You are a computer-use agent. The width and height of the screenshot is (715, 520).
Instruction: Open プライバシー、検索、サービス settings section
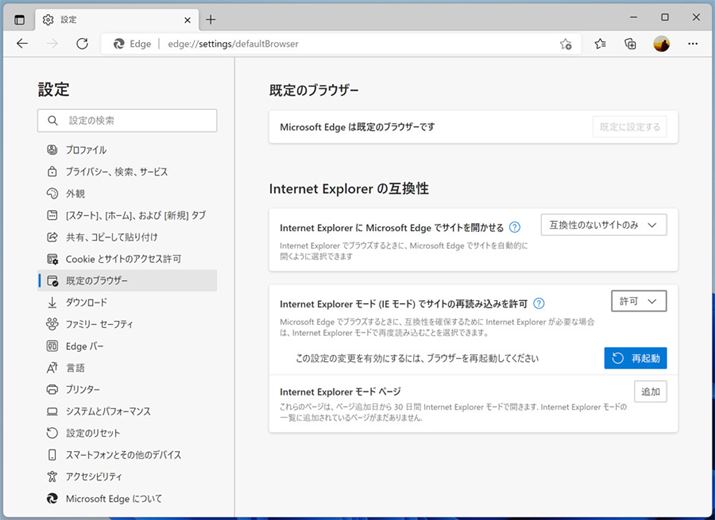116,172
